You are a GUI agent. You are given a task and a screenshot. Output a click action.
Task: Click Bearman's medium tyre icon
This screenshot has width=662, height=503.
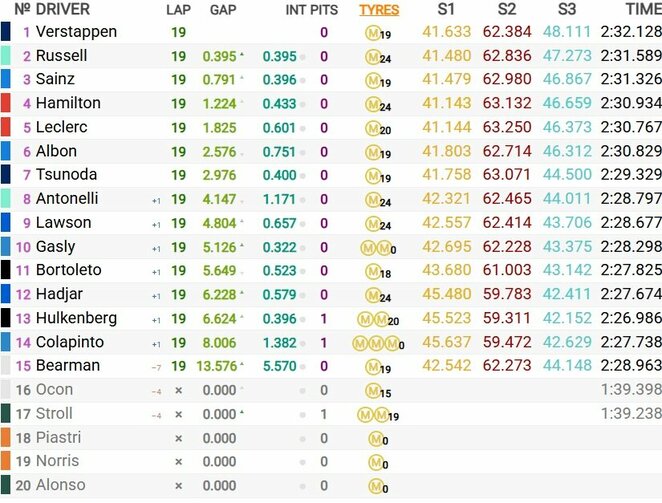pyautogui.click(x=372, y=366)
